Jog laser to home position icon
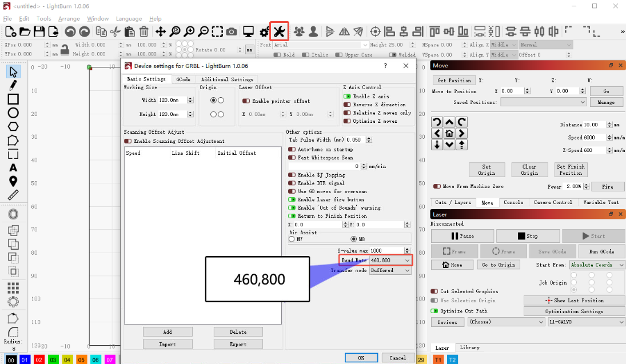This screenshot has height=364, width=626. [x=449, y=133]
